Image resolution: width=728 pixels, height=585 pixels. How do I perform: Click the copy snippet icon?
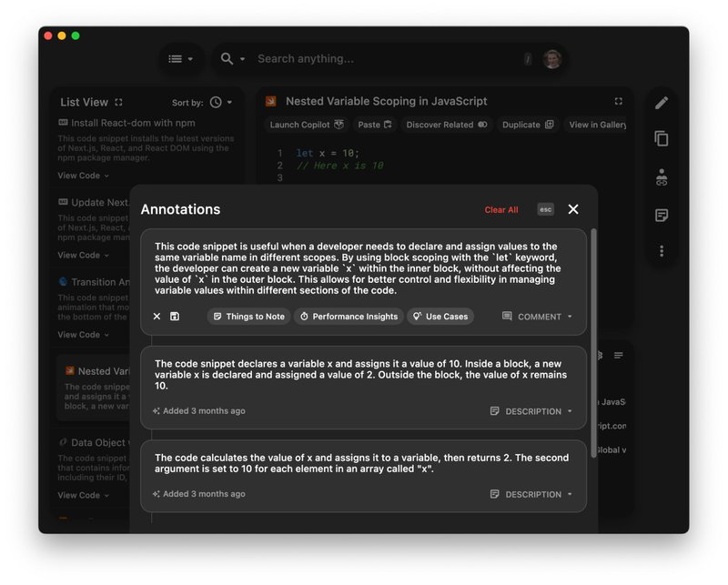pos(662,138)
